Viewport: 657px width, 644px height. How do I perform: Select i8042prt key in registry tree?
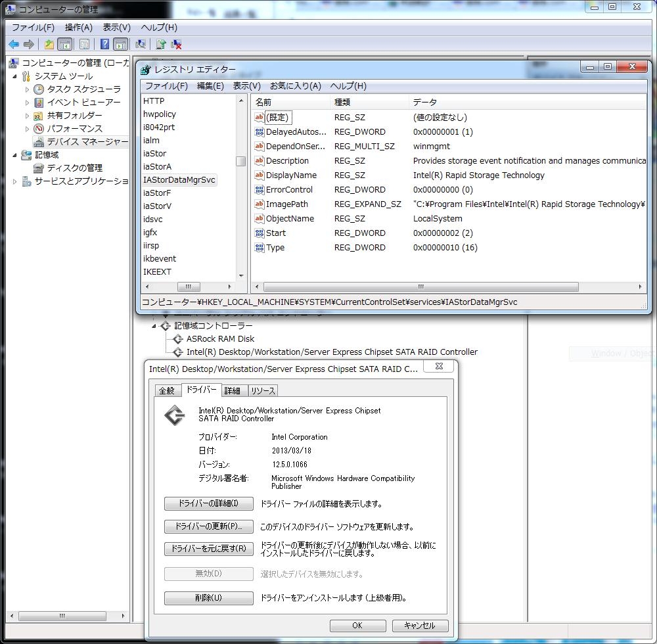point(159,127)
